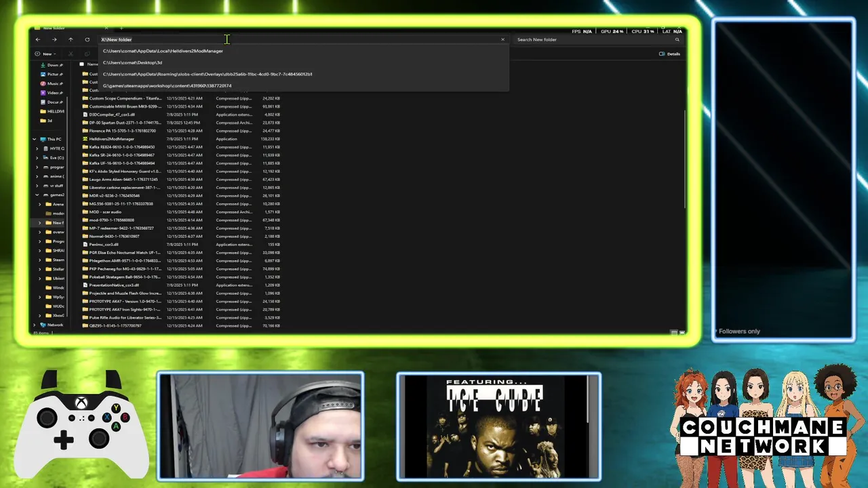
Task: Go back with the Back arrow
Action: coord(38,39)
